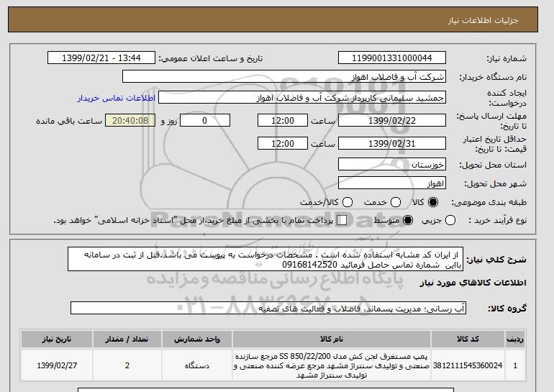The height and width of the screenshot is (392, 554).
Task: Click the remaining days field showing 0
Action: 205,120
